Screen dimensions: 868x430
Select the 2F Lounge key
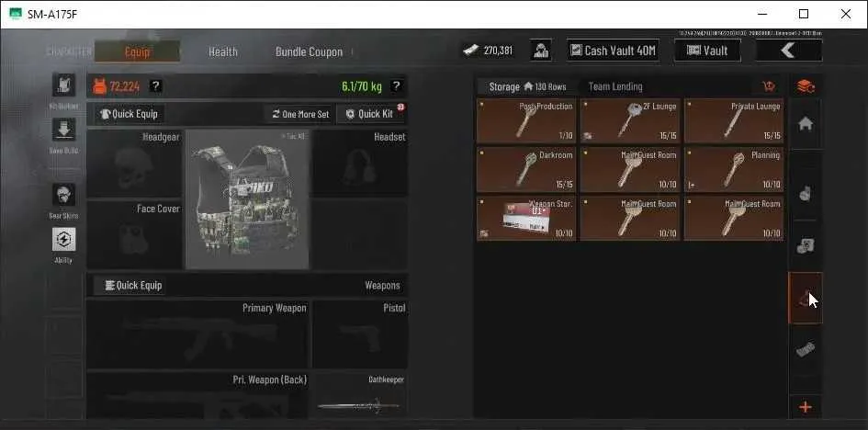click(629, 120)
